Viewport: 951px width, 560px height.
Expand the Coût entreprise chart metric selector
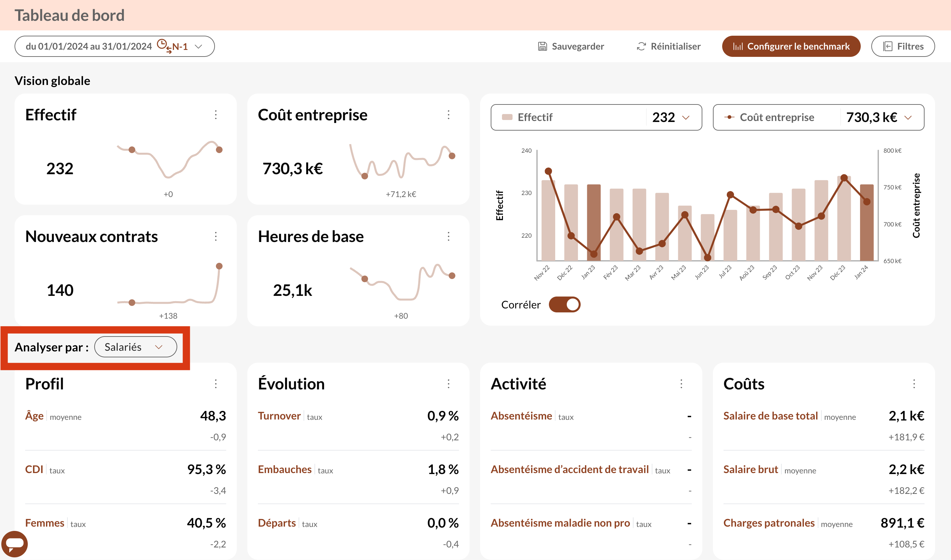coord(818,117)
